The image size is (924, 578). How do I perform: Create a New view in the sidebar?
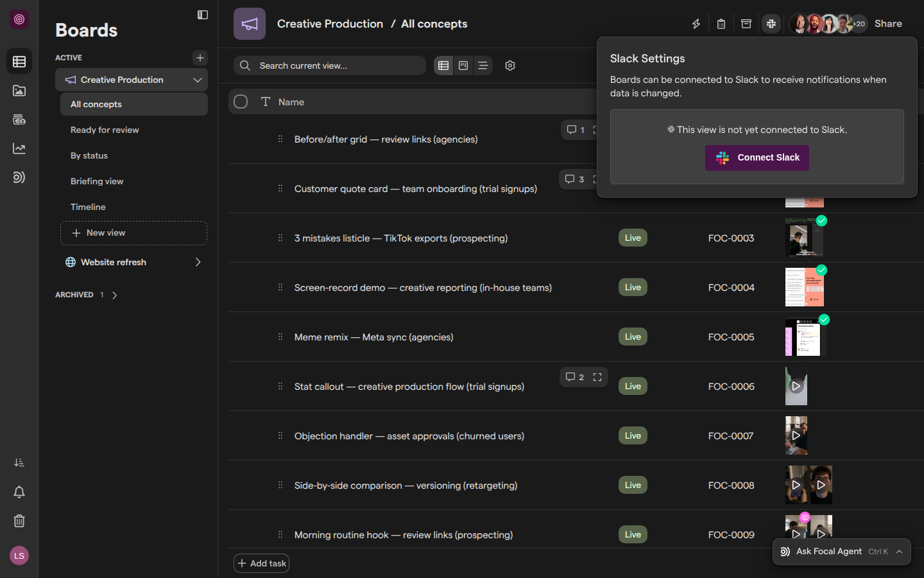tap(133, 233)
